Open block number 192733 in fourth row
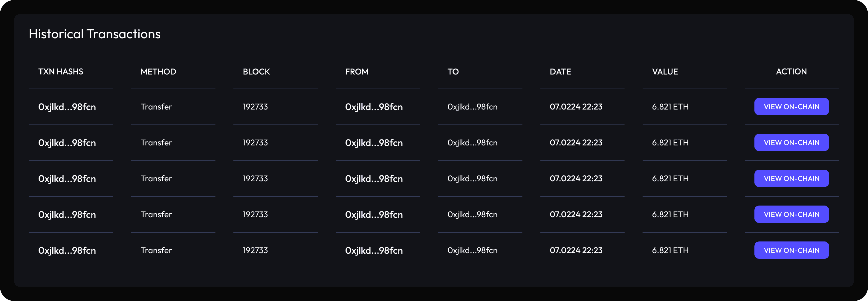The width and height of the screenshot is (868, 301). 256,214
